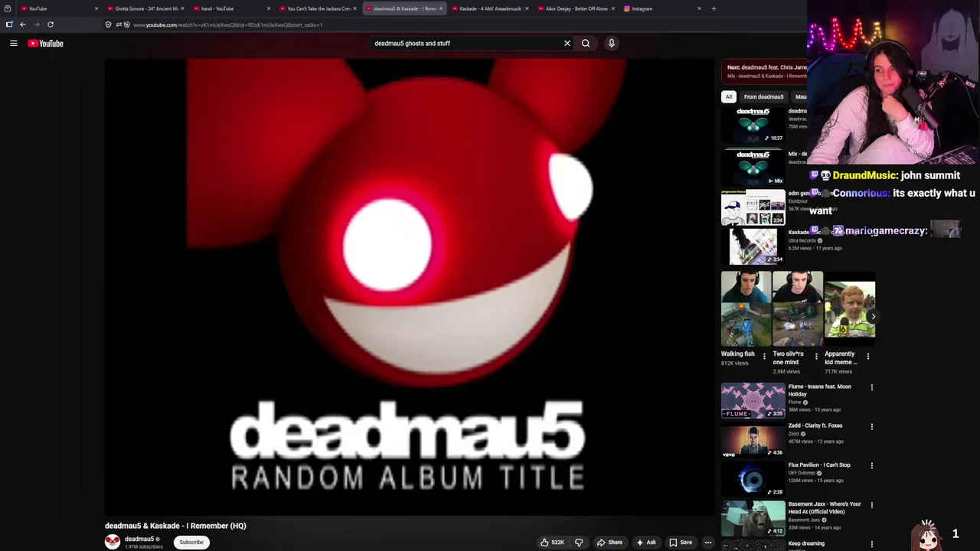This screenshot has width=980, height=551.
Task: Open options for Zedd Clarity video
Action: coord(872,426)
